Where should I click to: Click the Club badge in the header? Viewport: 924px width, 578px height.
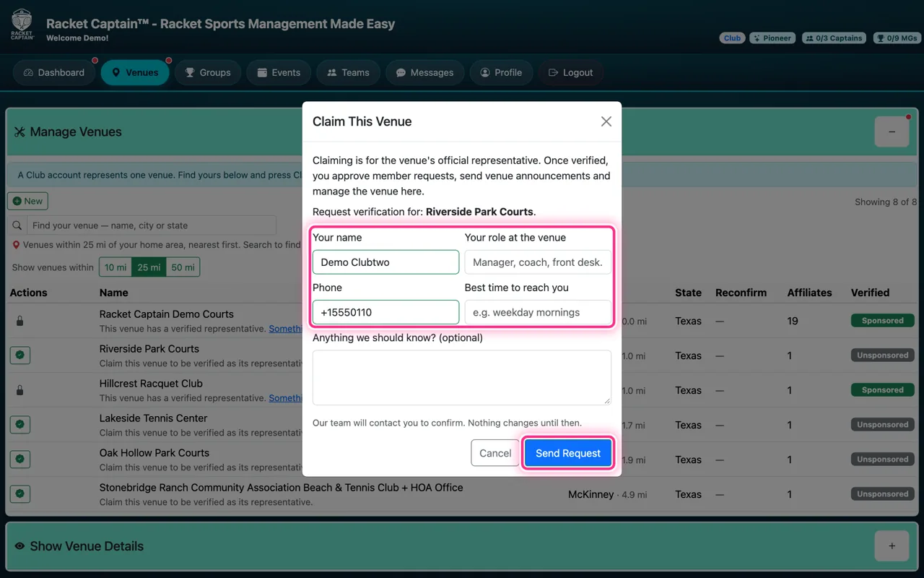coord(732,38)
